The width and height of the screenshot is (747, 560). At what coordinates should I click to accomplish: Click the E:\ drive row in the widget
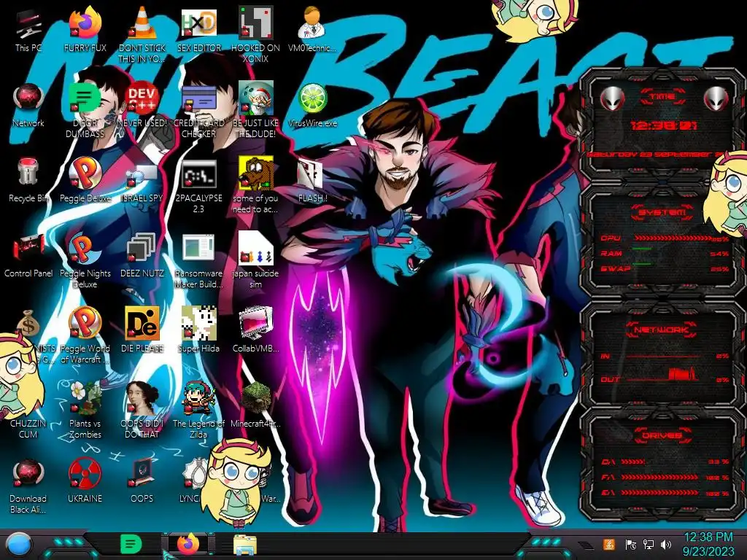(x=665, y=494)
